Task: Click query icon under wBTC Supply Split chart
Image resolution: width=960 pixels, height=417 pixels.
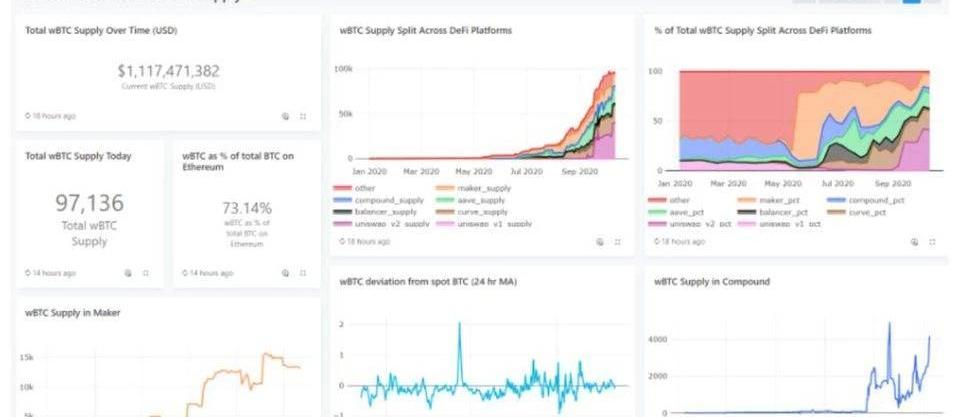Action: coord(599,241)
